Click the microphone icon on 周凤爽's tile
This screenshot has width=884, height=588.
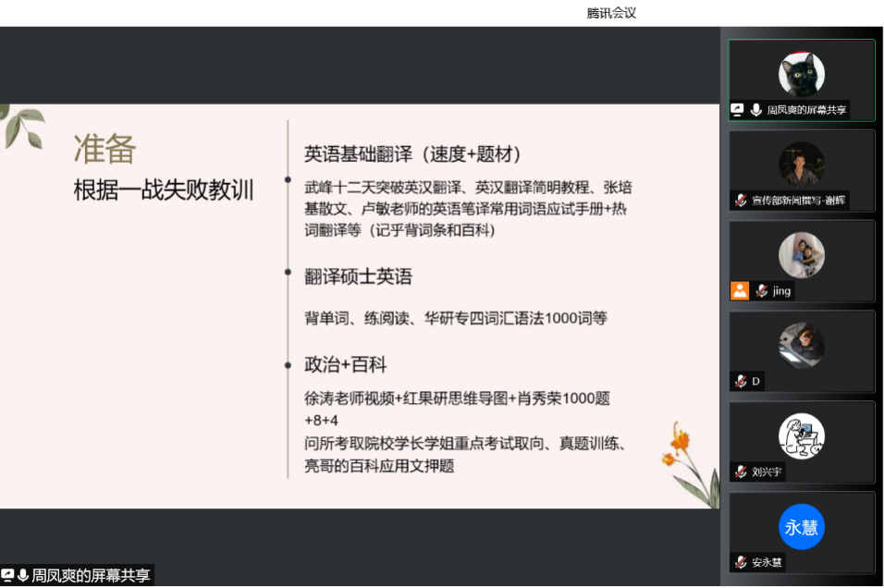[x=755, y=109]
